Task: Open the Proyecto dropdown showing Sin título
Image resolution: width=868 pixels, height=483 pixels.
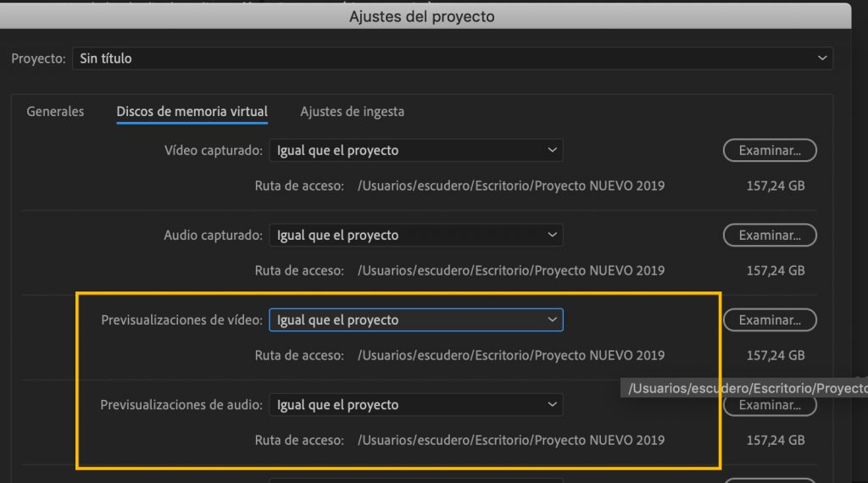Action: [452, 58]
